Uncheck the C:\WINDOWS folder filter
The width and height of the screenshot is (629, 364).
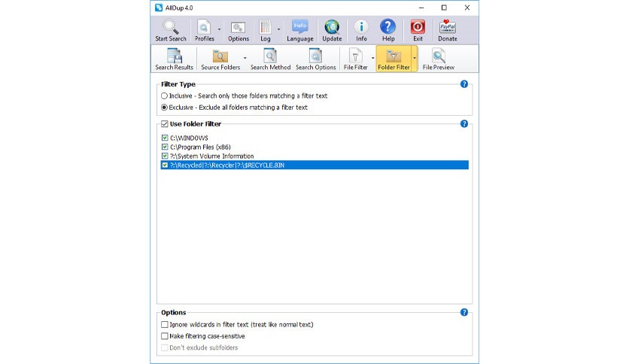[165, 138]
